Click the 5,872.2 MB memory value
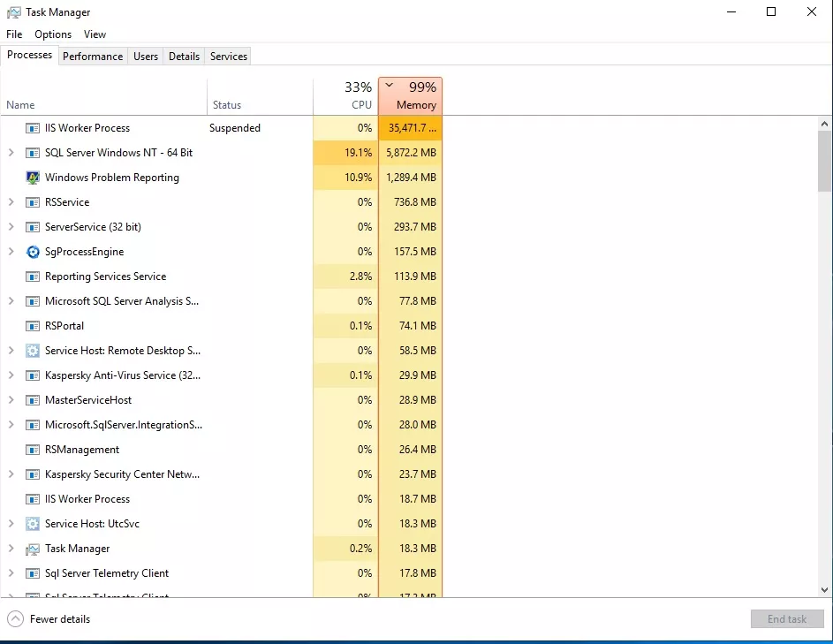The width and height of the screenshot is (833, 644). click(x=411, y=153)
